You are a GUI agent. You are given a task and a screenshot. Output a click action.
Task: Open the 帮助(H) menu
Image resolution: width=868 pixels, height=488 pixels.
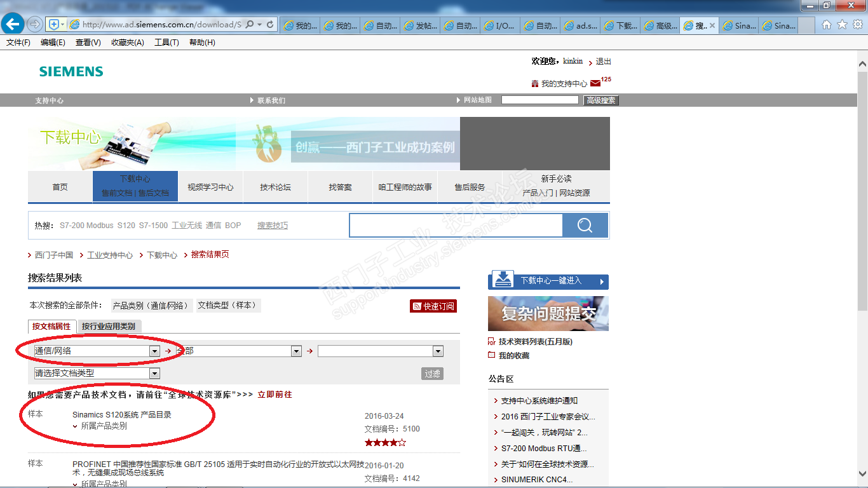click(202, 43)
